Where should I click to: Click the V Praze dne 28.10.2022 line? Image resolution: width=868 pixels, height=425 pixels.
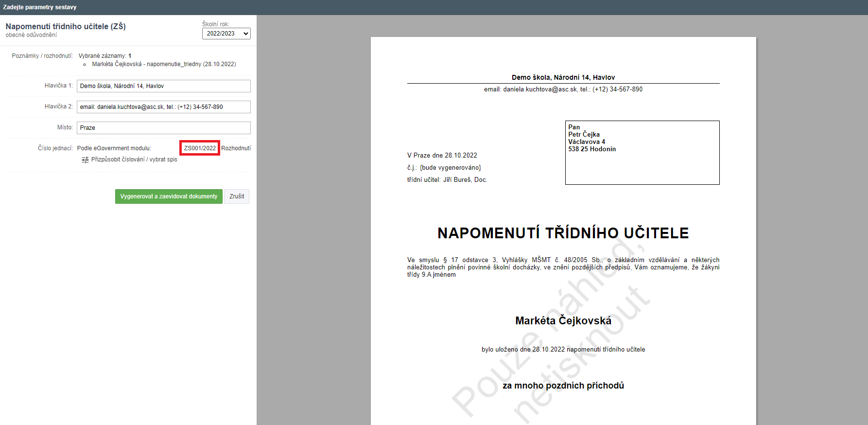tap(442, 156)
